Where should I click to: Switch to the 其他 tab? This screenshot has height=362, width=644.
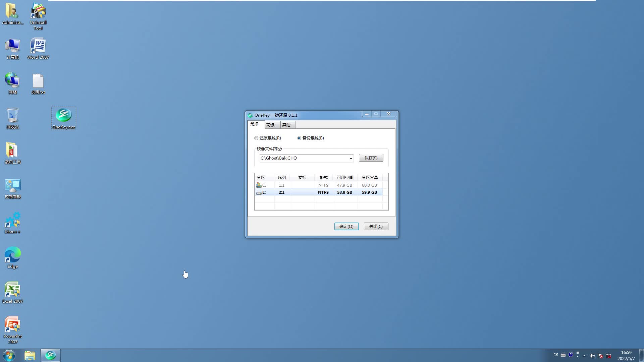(x=287, y=124)
